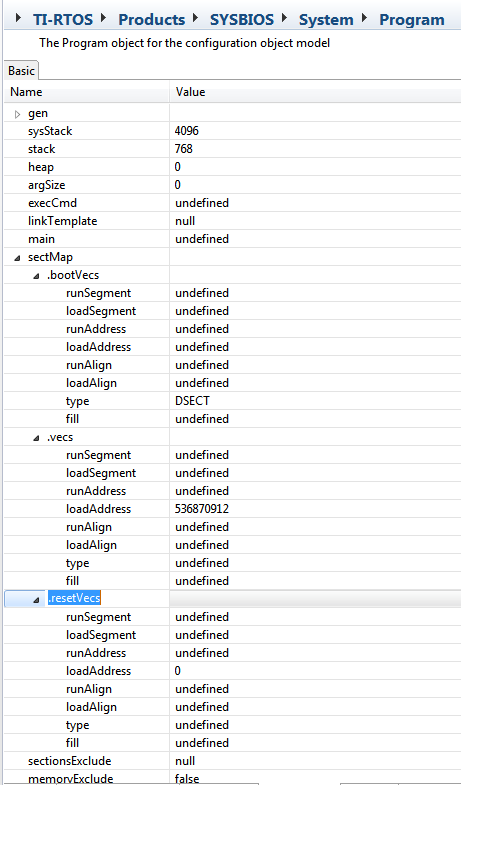
Task: Select linkTemplate value null
Action: coord(185,221)
